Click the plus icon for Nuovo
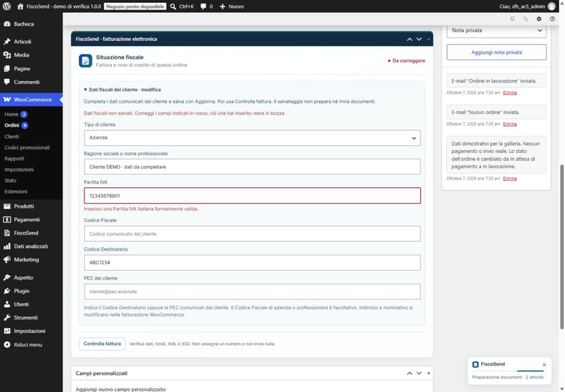The width and height of the screenshot is (565, 392). click(222, 7)
